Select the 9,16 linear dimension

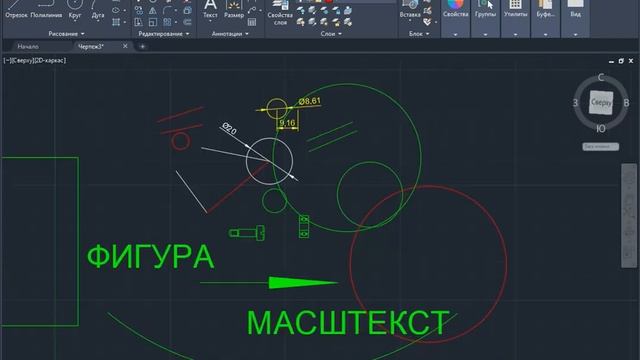point(287,123)
